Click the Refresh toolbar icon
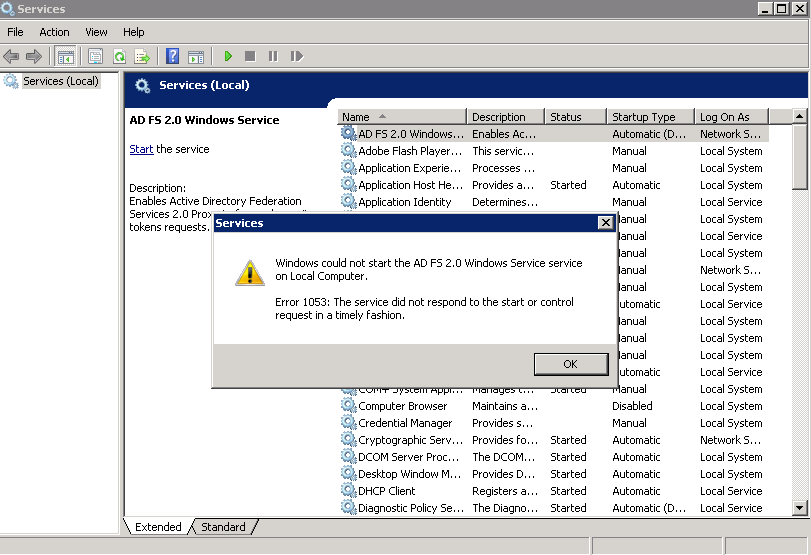Screen dimensions: 811x555 point(119,56)
